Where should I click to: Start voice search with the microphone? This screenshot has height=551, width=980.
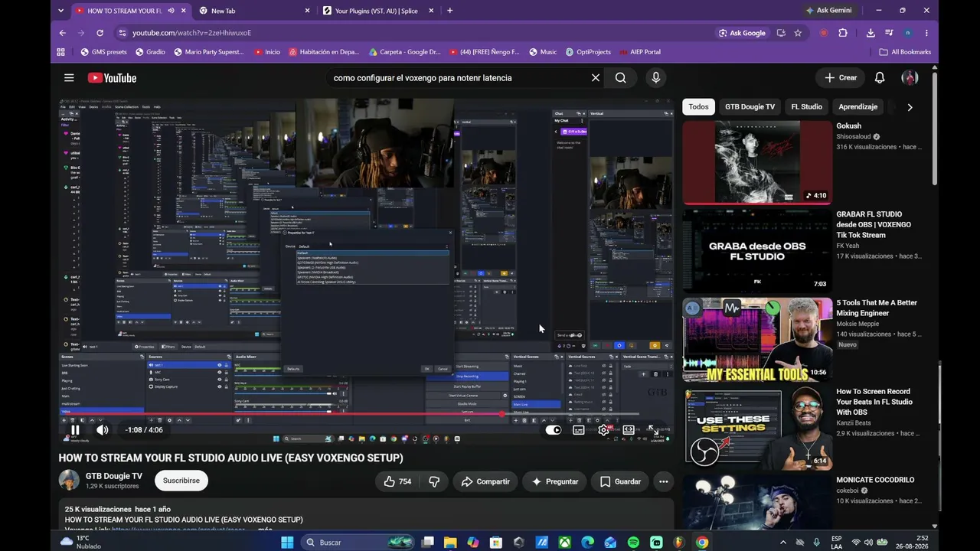655,78
